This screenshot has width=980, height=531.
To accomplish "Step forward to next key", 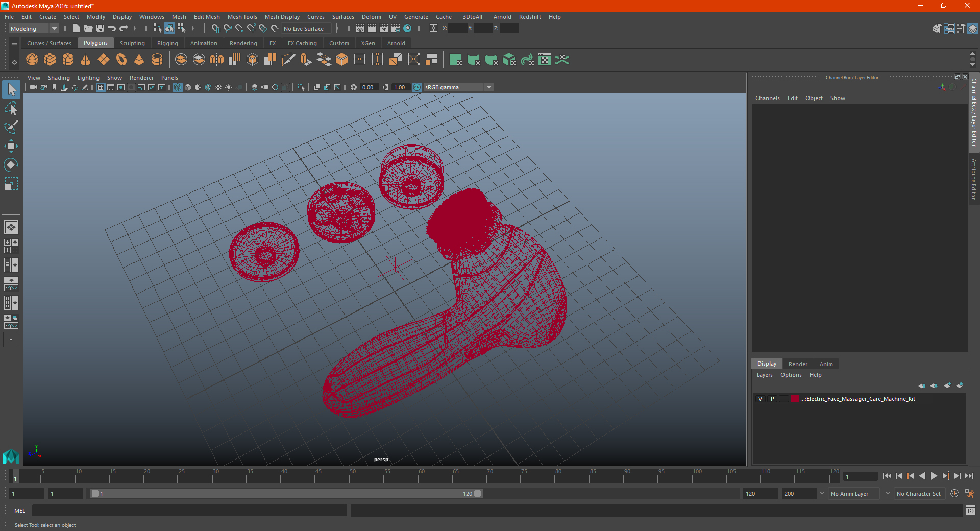I will click(946, 476).
